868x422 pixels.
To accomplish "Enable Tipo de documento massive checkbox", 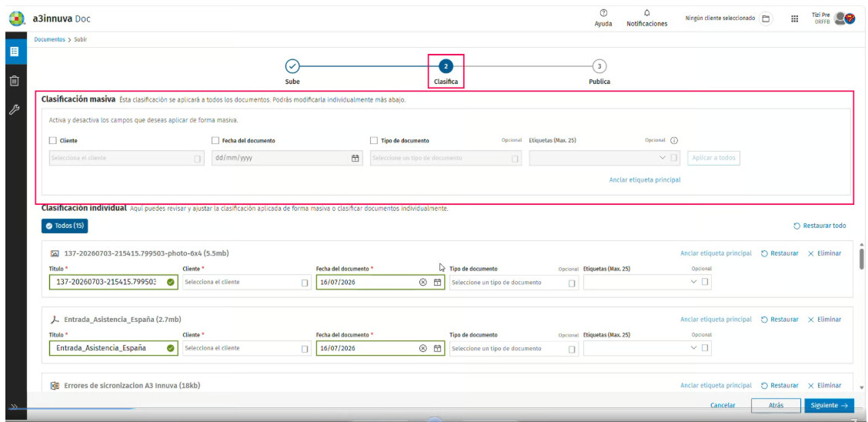I will pos(374,141).
